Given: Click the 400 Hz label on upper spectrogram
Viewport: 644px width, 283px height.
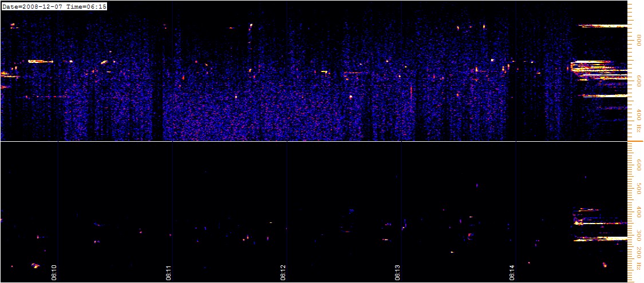Looking at the screenshot, I should tap(639, 119).
